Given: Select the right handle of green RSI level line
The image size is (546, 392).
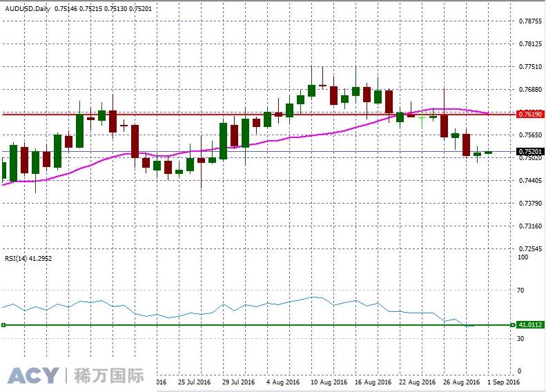Looking at the screenshot, I should [513, 325].
